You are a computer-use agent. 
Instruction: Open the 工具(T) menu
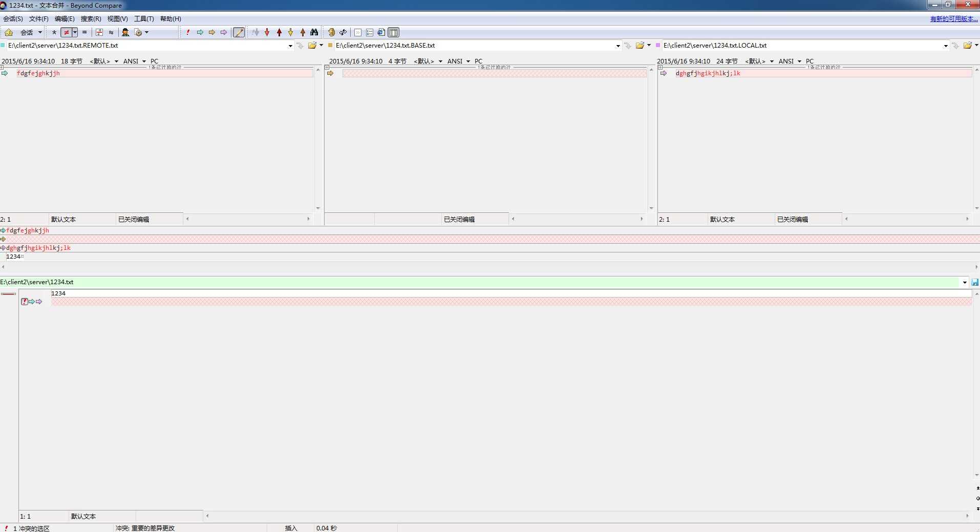[x=144, y=19]
